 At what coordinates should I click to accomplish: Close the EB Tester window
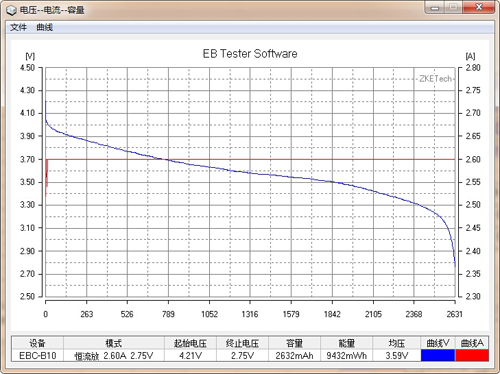pyautogui.click(x=479, y=7)
